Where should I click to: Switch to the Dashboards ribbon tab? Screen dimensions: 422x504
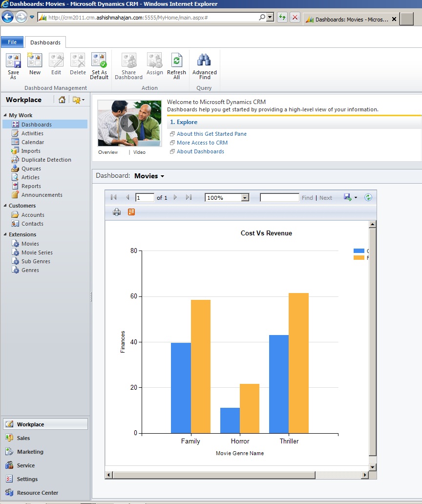[x=45, y=42]
